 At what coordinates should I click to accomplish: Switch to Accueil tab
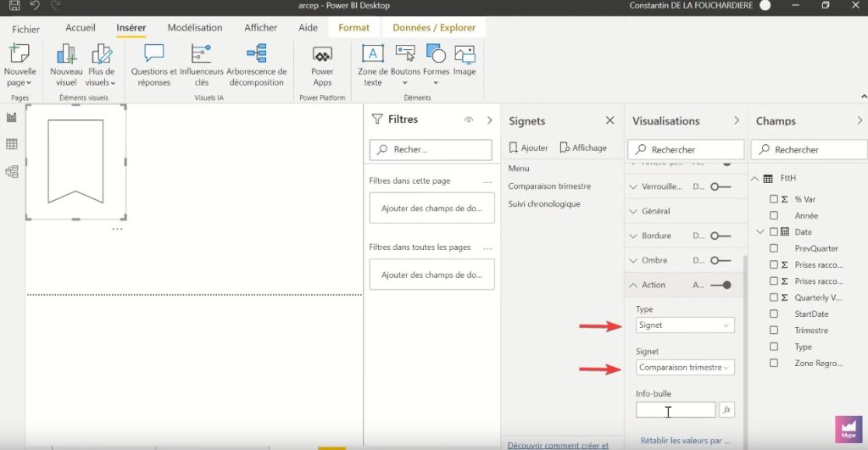(x=81, y=28)
